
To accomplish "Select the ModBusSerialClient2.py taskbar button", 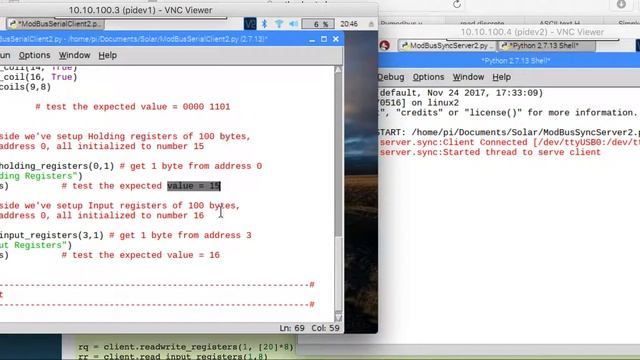I will [56, 24].
